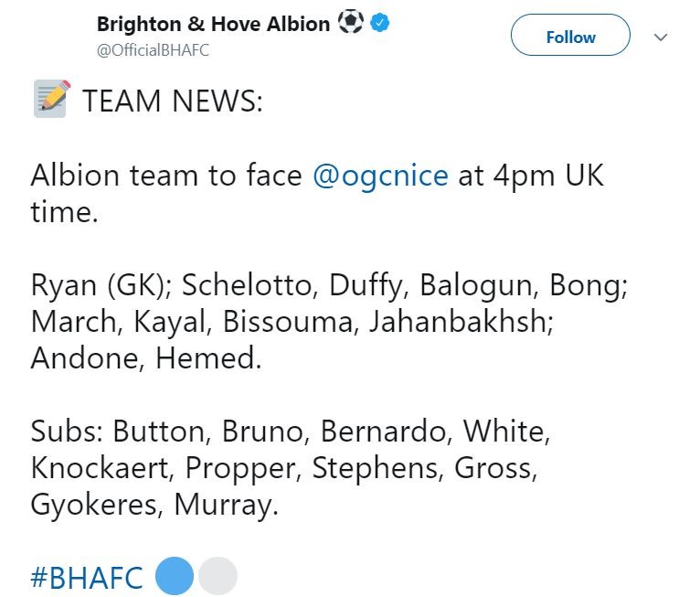Viewport: 700px width, 597px height.
Task: Click the name Murray at end of subs
Action: (x=223, y=506)
